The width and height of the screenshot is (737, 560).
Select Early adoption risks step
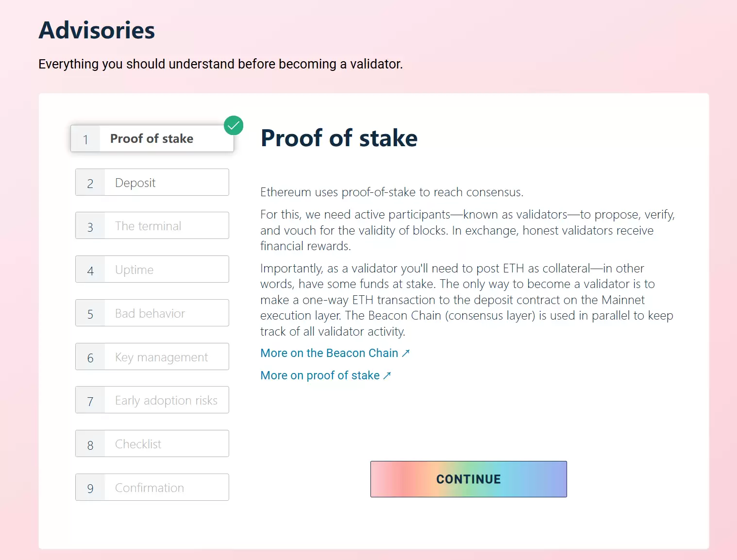click(152, 400)
